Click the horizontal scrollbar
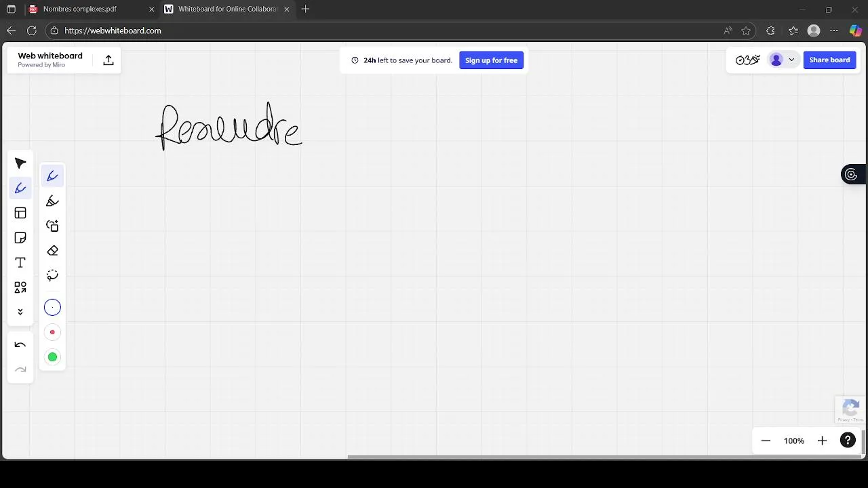This screenshot has width=868, height=488. [605, 456]
